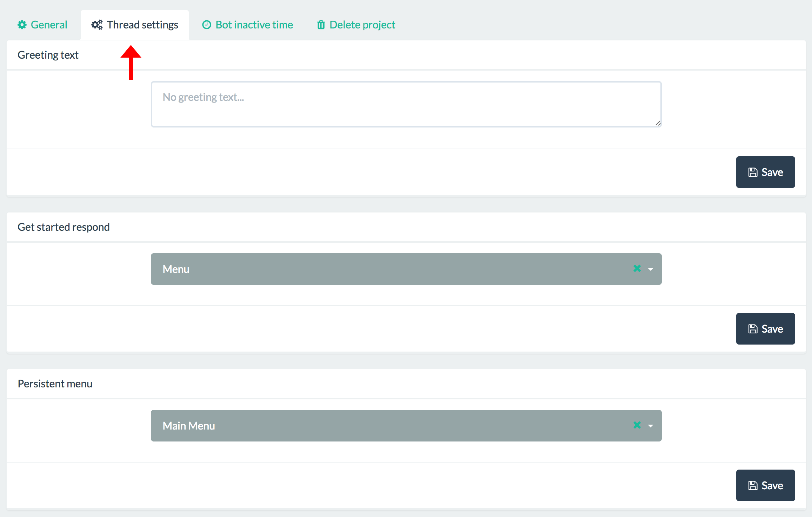Click floppy disk icon in Persistent menu Save
The width and height of the screenshot is (812, 517).
click(x=753, y=486)
